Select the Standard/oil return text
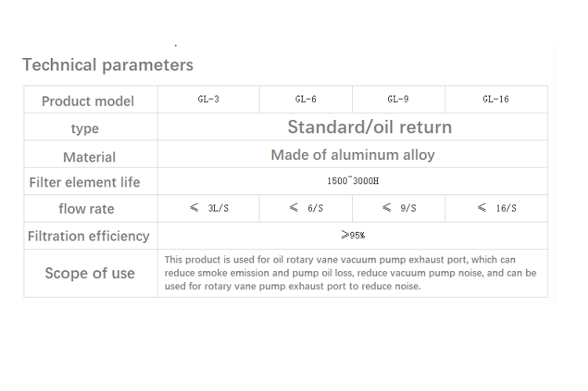The height and width of the screenshot is (391, 588). (369, 127)
